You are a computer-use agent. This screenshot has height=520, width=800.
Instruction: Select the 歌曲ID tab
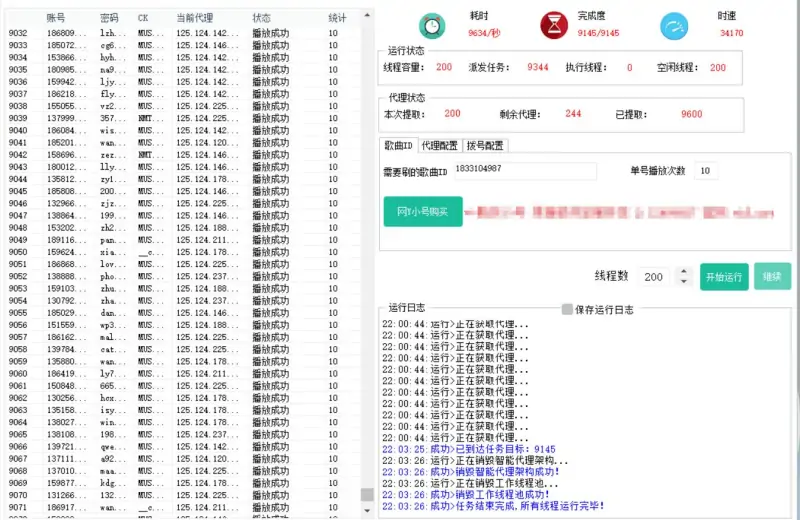tap(400, 146)
